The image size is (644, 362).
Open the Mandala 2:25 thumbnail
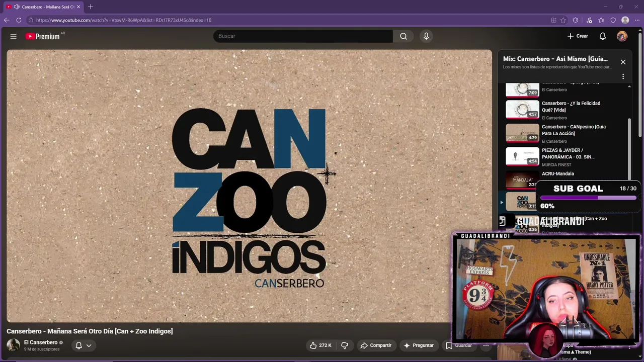click(x=522, y=179)
